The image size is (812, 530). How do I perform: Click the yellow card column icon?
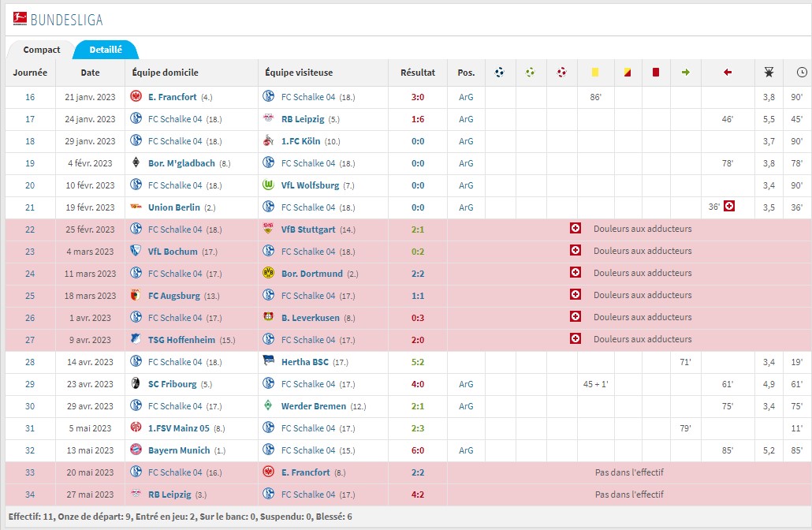pyautogui.click(x=595, y=72)
